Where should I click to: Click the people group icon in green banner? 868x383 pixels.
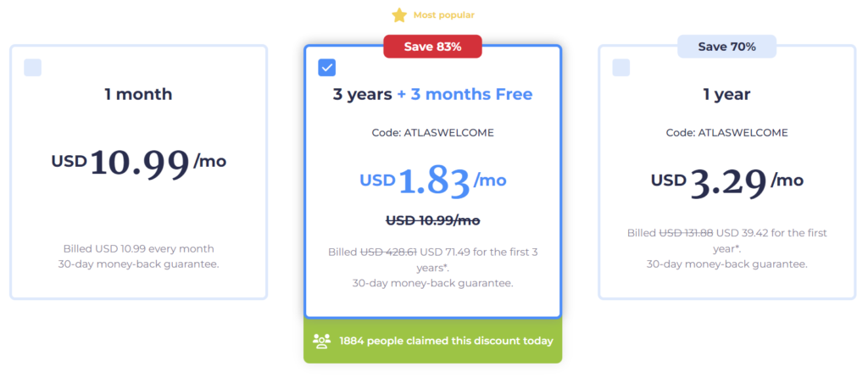[x=322, y=341]
